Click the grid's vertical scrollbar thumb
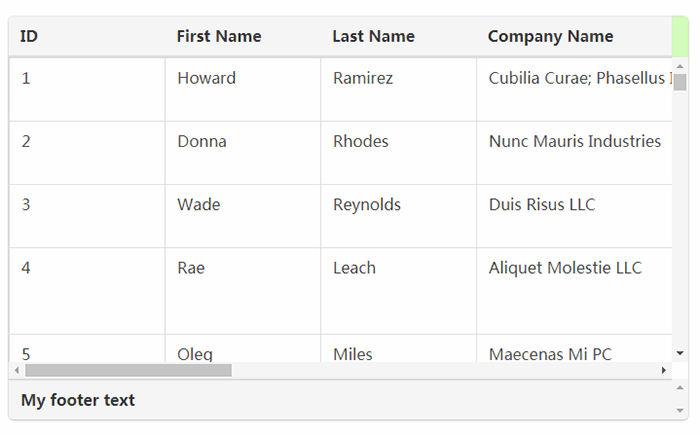Viewport: 700px width, 435px height. (680, 82)
